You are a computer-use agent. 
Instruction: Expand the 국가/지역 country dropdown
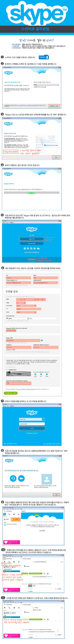pos(35,306)
